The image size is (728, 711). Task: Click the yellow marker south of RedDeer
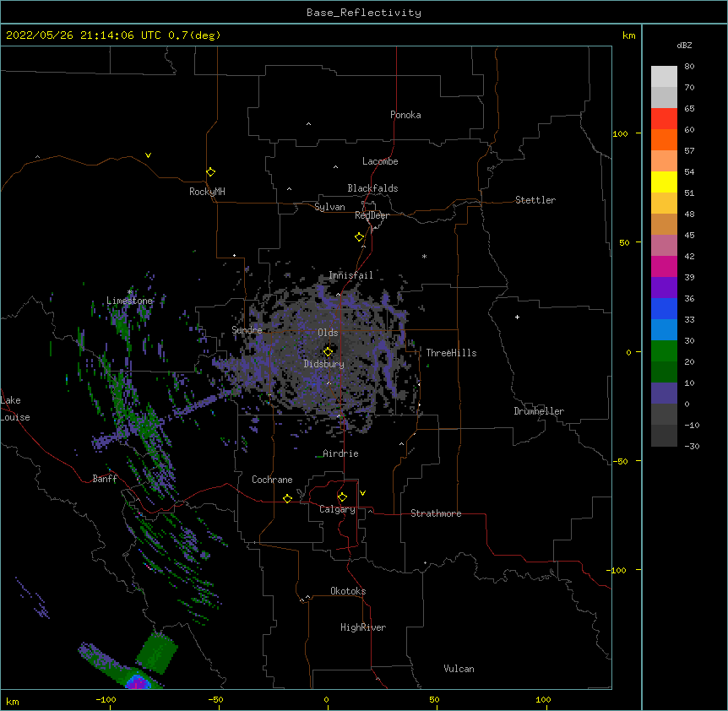(360, 237)
